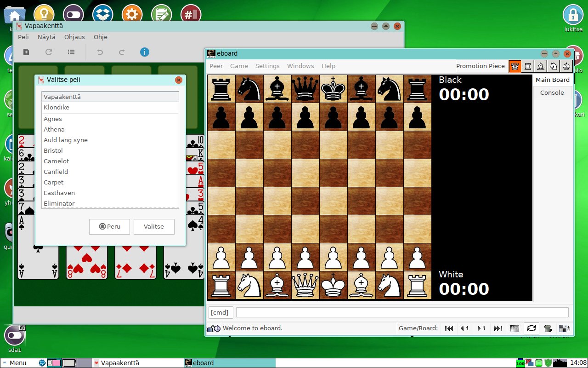This screenshot has height=368, width=588.
Task: Click the white king on the chessboard
Action: [334, 285]
